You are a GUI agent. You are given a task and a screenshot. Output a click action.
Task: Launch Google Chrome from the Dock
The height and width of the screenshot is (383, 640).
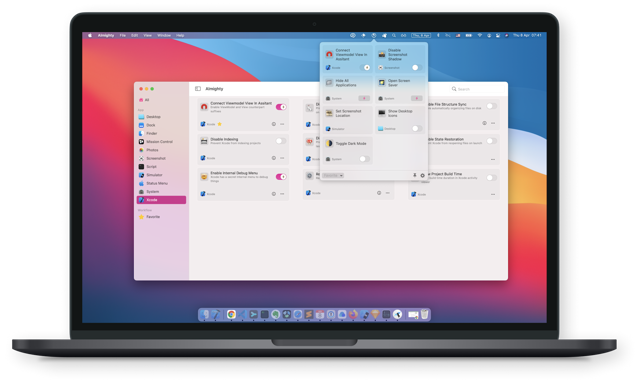pyautogui.click(x=231, y=314)
